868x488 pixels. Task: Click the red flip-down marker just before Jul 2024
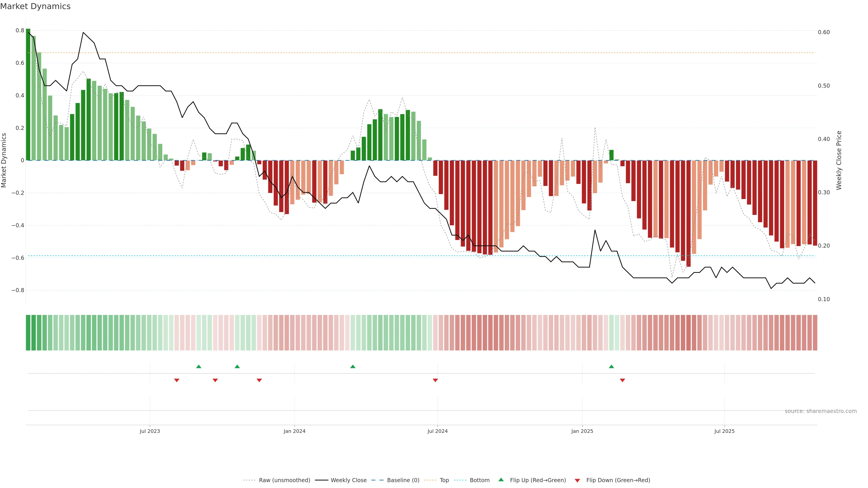tap(435, 380)
